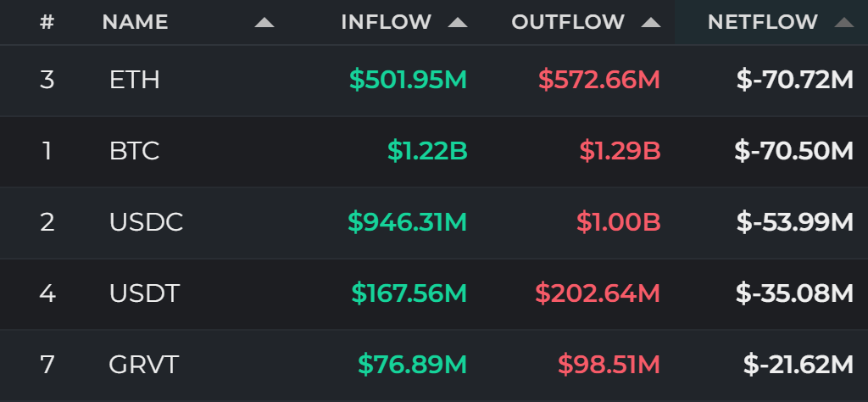This screenshot has width=868, height=402.
Task: Select ETH netflow value $-70.72M
Action: pyautogui.click(x=795, y=81)
